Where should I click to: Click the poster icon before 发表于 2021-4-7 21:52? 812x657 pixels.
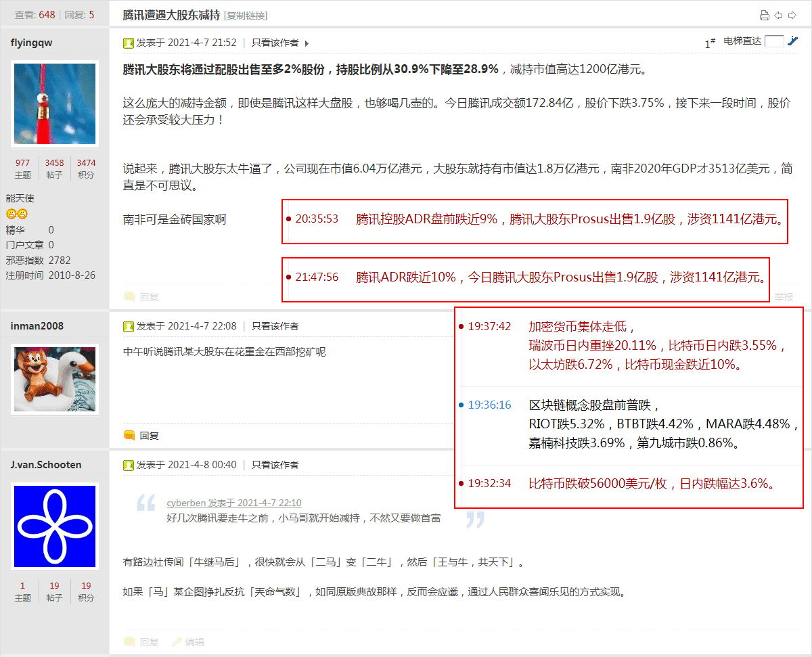coord(129,43)
